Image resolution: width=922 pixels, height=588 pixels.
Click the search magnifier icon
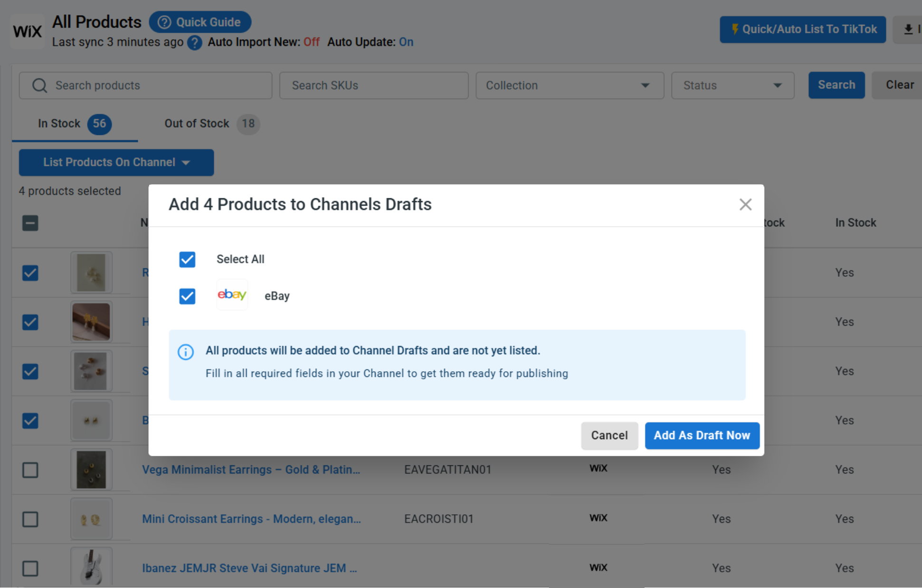tap(40, 86)
